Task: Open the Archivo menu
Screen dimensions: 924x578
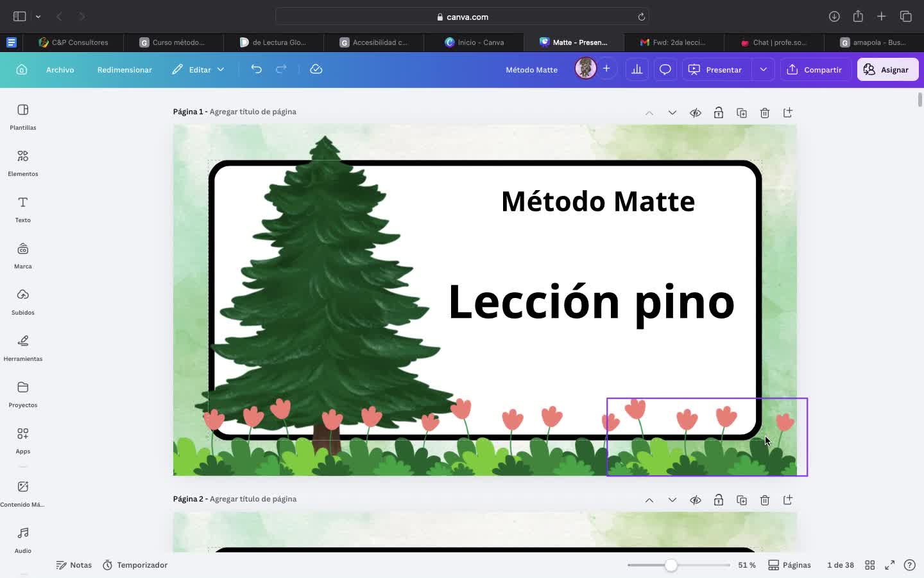Action: tap(60, 69)
